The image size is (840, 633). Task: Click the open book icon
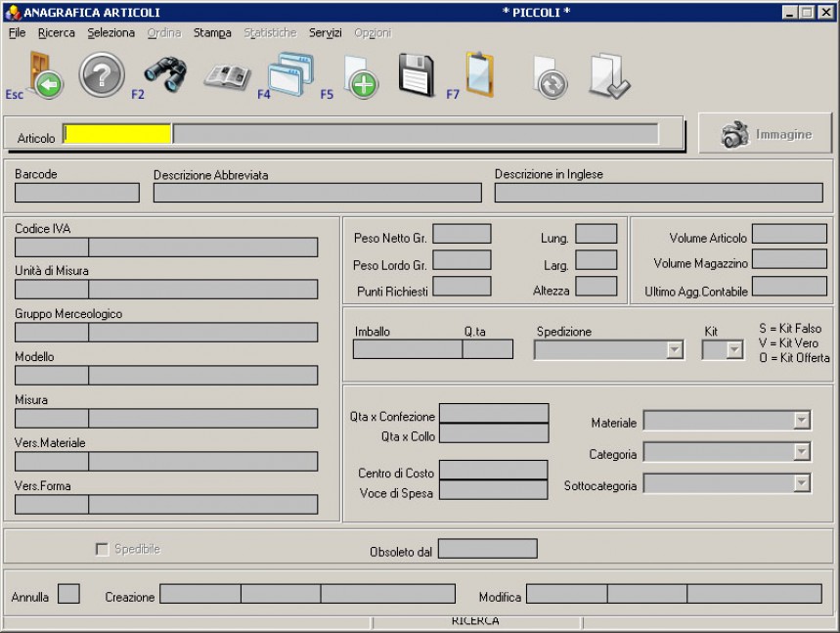227,76
